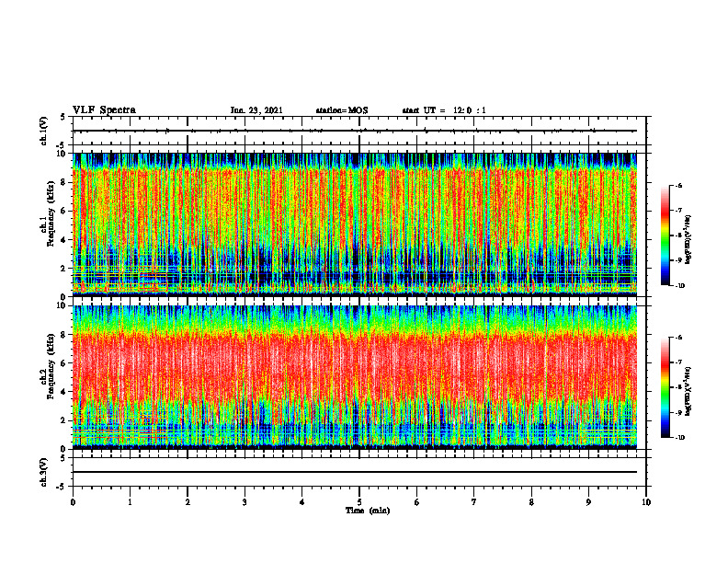The image size is (728, 563).
Task: Click the "-5" tick on ch.1(V) axis
Action: click(62, 145)
